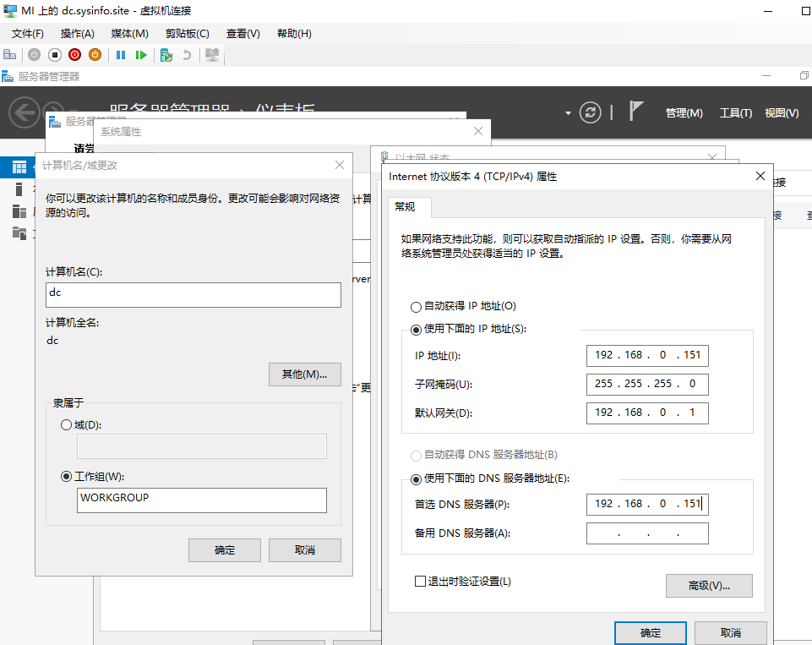The height and width of the screenshot is (645, 812).
Task: Pause the virtual machine
Action: tap(119, 54)
